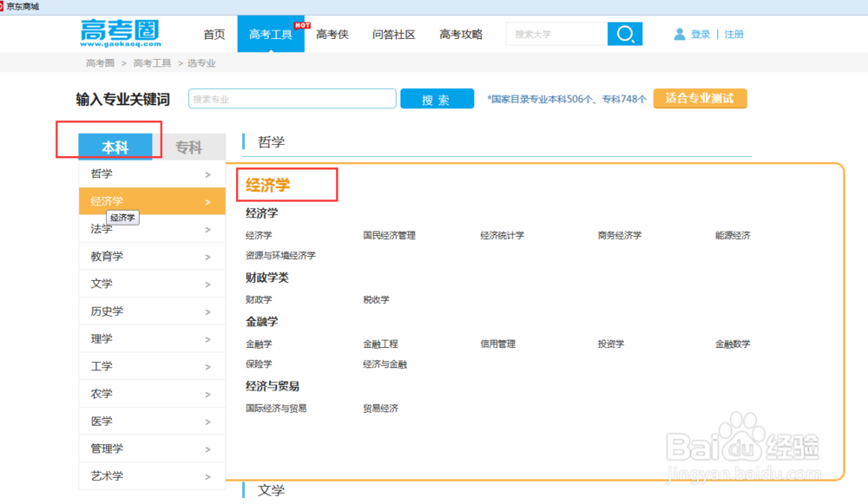Open the 金融工程 major page
Screen dimensions: 868x504
click(x=380, y=343)
